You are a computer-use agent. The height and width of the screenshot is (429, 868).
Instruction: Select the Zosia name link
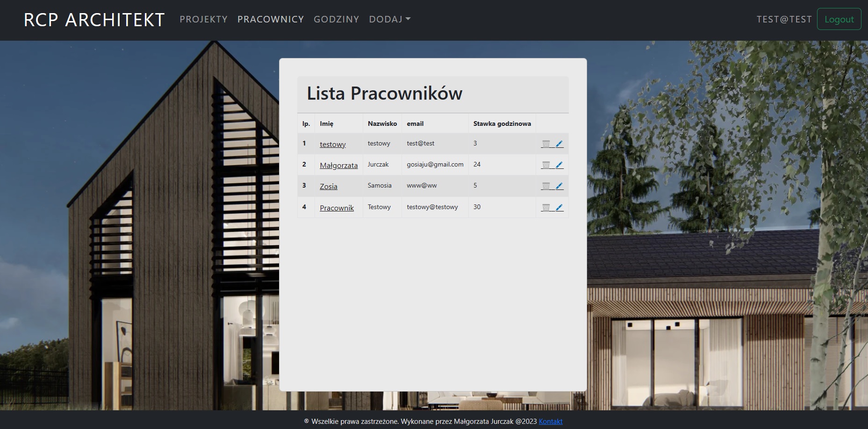(x=328, y=186)
